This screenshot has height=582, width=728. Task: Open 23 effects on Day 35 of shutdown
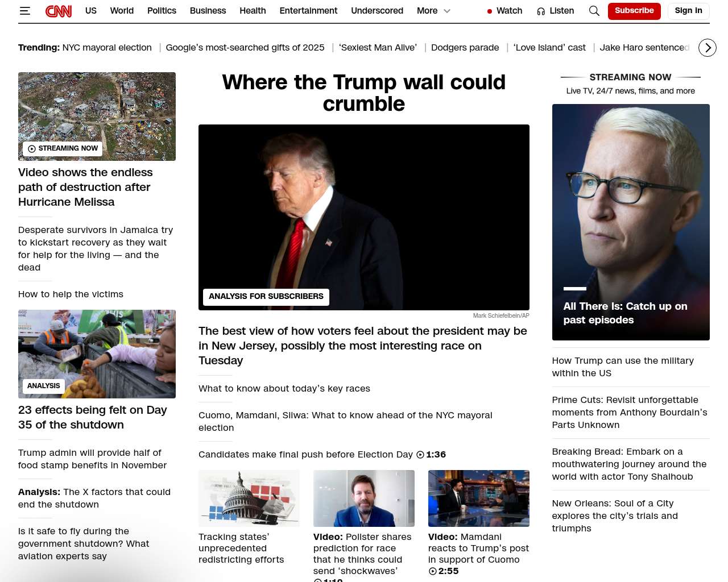coord(93,417)
